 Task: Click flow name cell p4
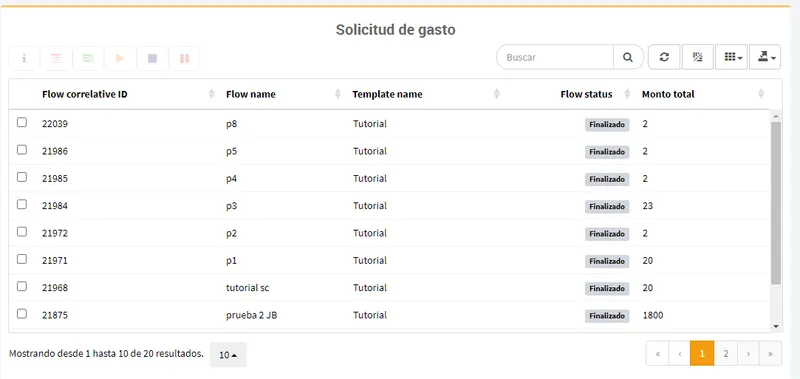click(231, 179)
